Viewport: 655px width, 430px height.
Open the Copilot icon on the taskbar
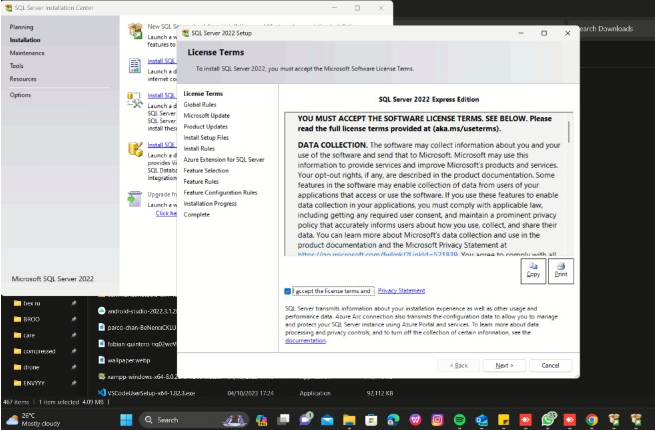[x=262, y=420]
